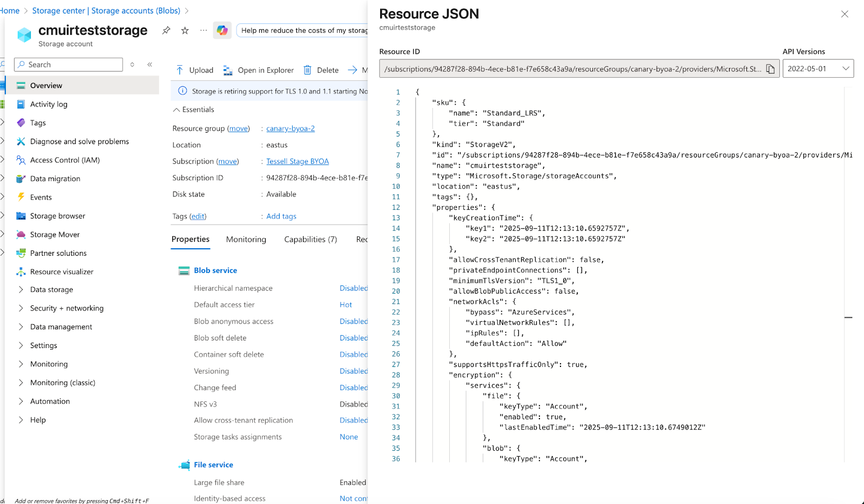Image resolution: width=864 pixels, height=504 pixels.
Task: Expand Security + networking section
Action: click(x=66, y=308)
